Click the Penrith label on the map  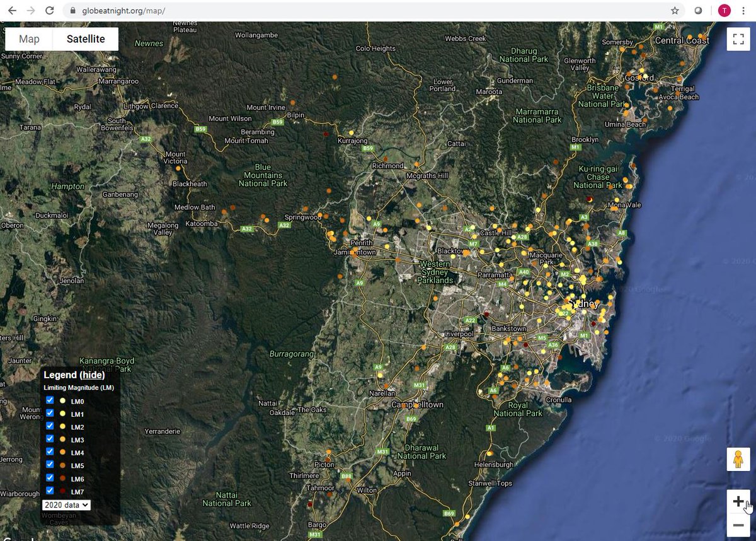362,243
